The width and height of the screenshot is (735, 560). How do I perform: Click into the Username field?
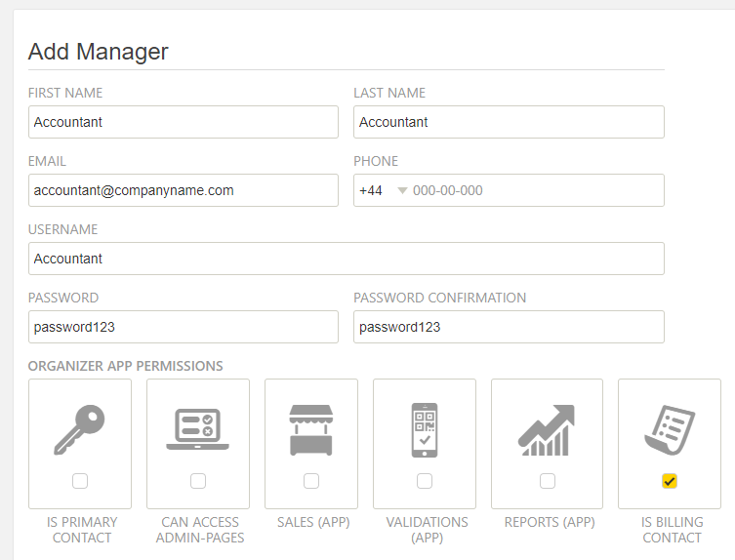click(347, 259)
